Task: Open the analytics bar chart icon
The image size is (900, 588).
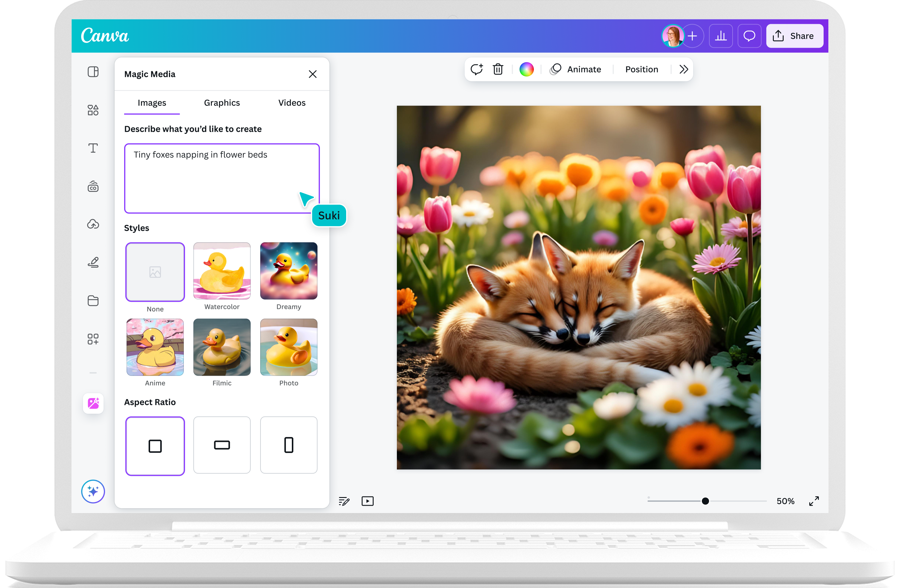Action: click(720, 36)
